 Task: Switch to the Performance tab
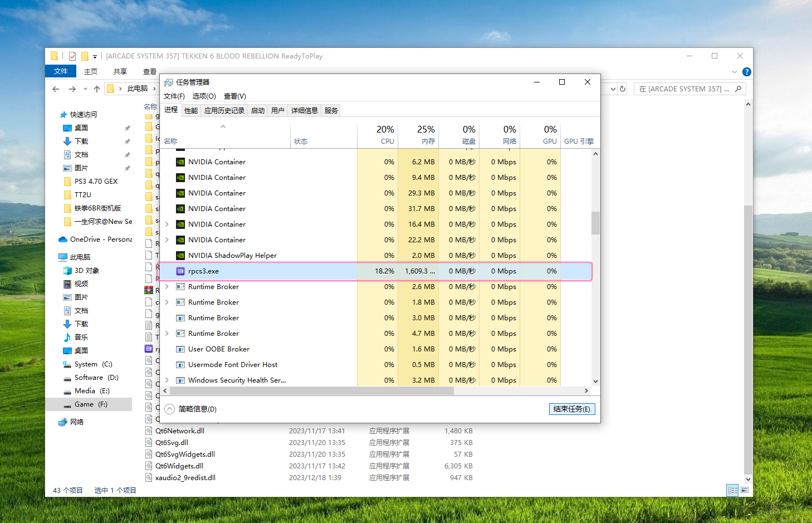coord(191,111)
